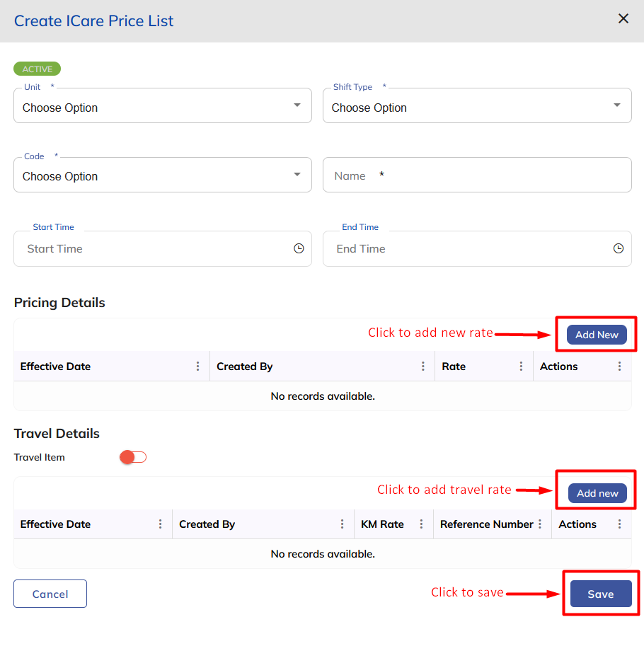
Task: Sort by Travel Effective Date header
Action: (56, 524)
